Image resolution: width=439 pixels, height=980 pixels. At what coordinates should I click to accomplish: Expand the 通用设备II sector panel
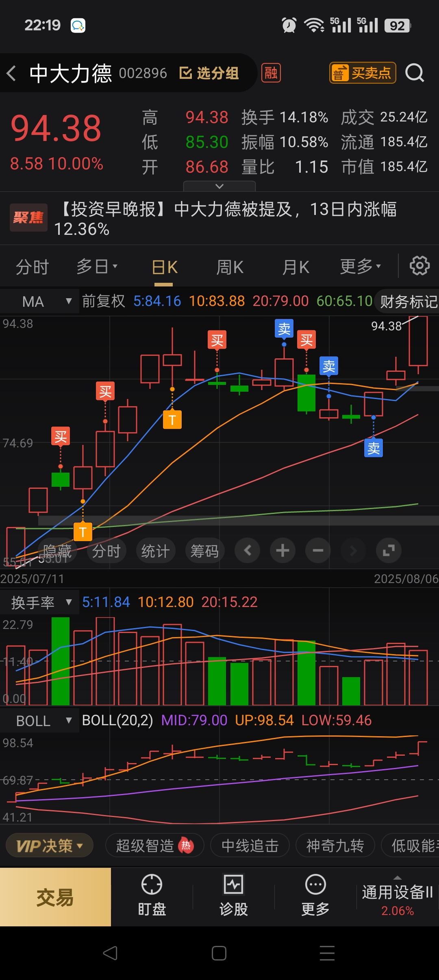pyautogui.click(x=398, y=897)
